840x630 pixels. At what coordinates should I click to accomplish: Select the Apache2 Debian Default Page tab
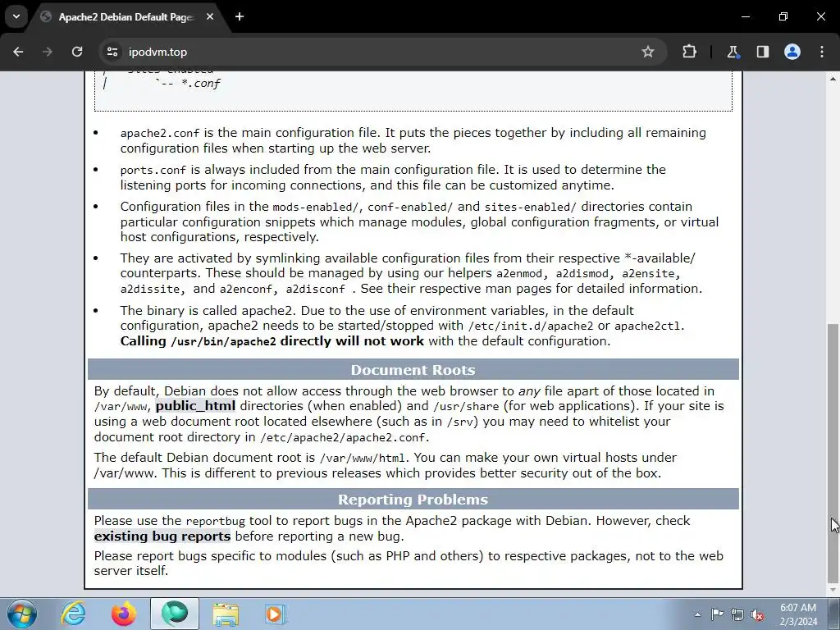[126, 17]
